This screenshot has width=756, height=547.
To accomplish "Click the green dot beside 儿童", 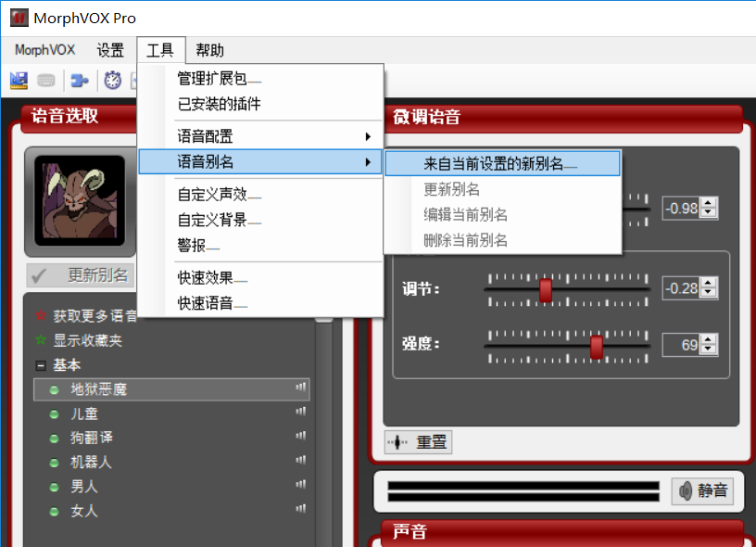I will (x=54, y=414).
